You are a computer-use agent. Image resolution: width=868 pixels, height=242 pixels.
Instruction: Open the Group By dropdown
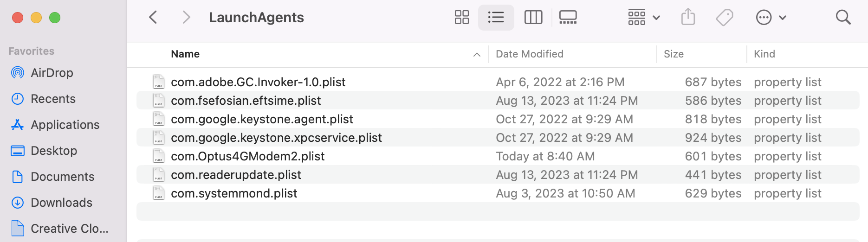click(x=643, y=18)
